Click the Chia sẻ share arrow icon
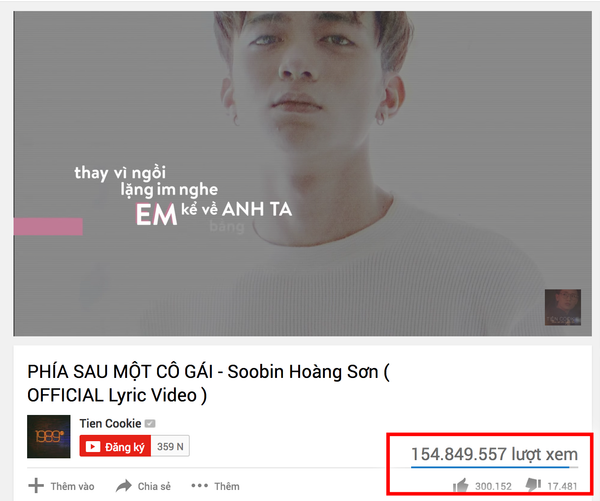This screenshot has width=600, height=501. [x=124, y=486]
